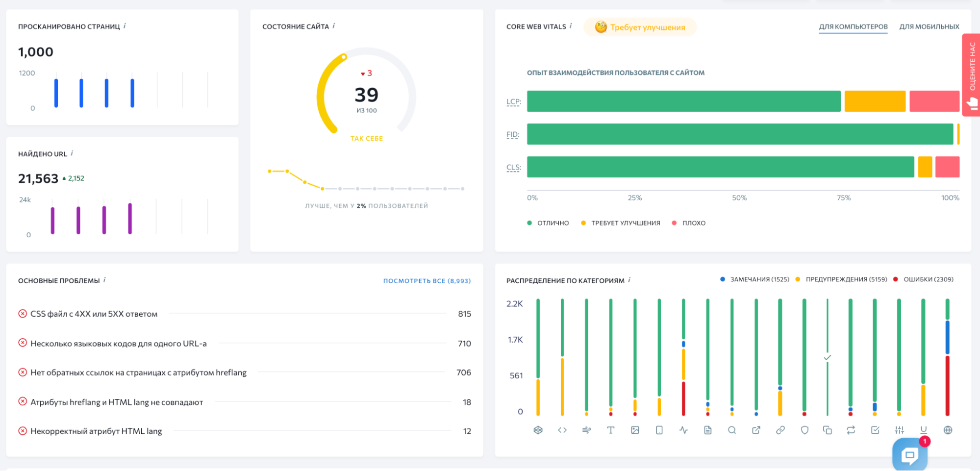Screen dimensions: 980x471
Task: Toggle the Требует улучшения legend item
Action: [620, 223]
